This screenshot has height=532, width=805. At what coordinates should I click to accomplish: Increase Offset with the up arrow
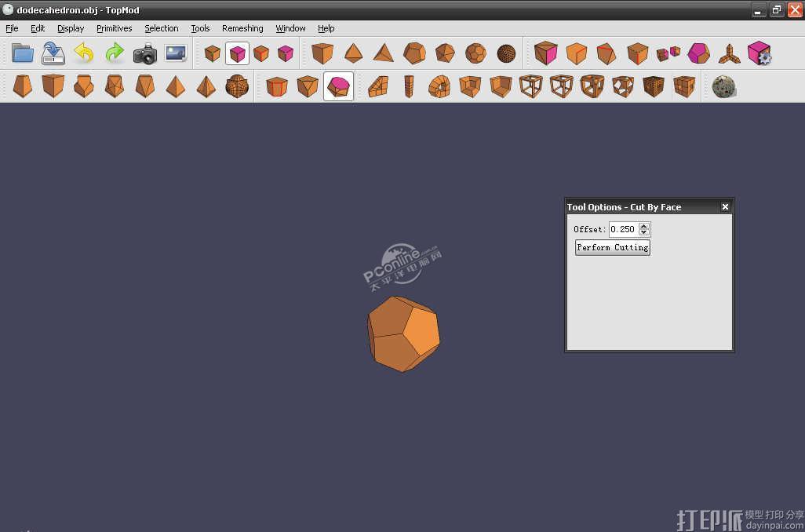coord(644,226)
